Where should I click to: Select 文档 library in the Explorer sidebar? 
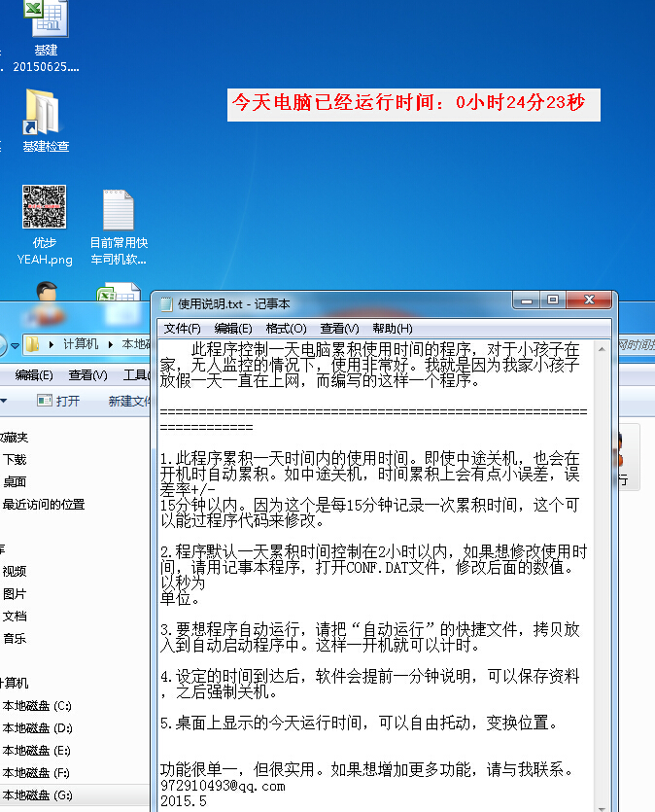(x=15, y=616)
